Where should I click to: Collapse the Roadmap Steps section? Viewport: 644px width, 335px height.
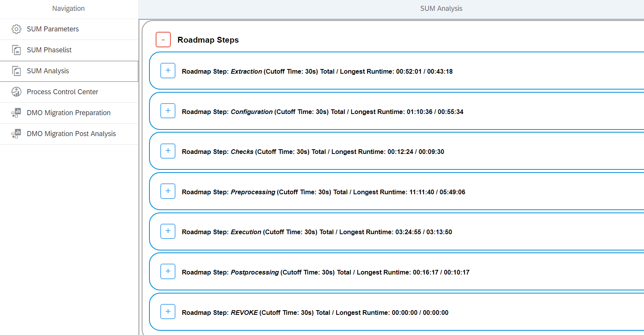pos(163,40)
